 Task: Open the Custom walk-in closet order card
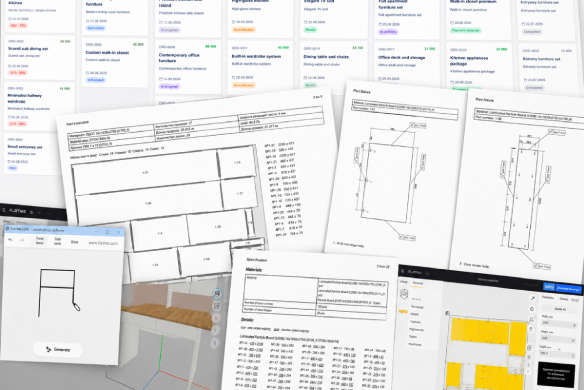point(115,63)
